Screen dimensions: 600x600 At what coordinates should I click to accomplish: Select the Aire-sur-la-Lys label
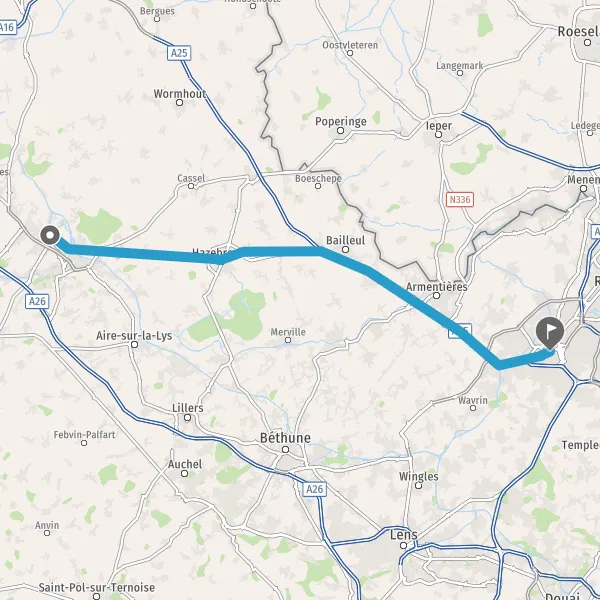134,336
